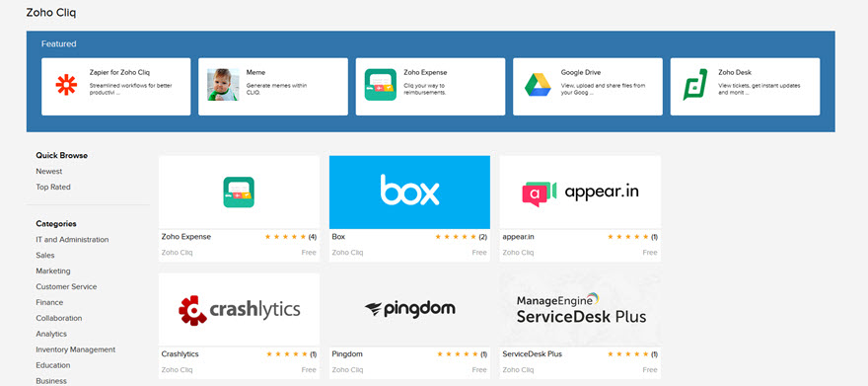868x386 pixels.
Task: Click the star rating for Zoho Expense
Action: click(285, 237)
